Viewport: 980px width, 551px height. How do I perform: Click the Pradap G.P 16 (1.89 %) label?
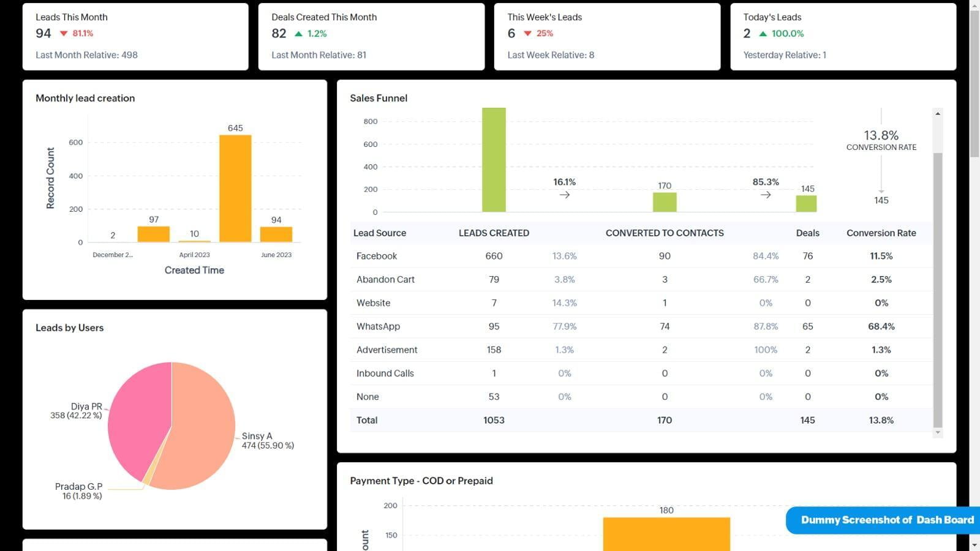[x=79, y=491]
